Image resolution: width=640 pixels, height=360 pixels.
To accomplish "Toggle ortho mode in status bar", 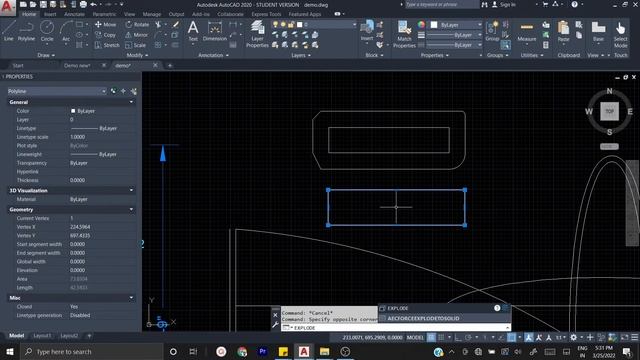I will pyautogui.click(x=458, y=338).
